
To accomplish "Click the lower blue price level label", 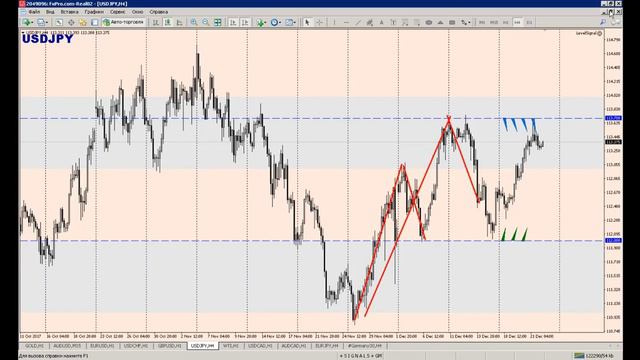I will click(613, 240).
